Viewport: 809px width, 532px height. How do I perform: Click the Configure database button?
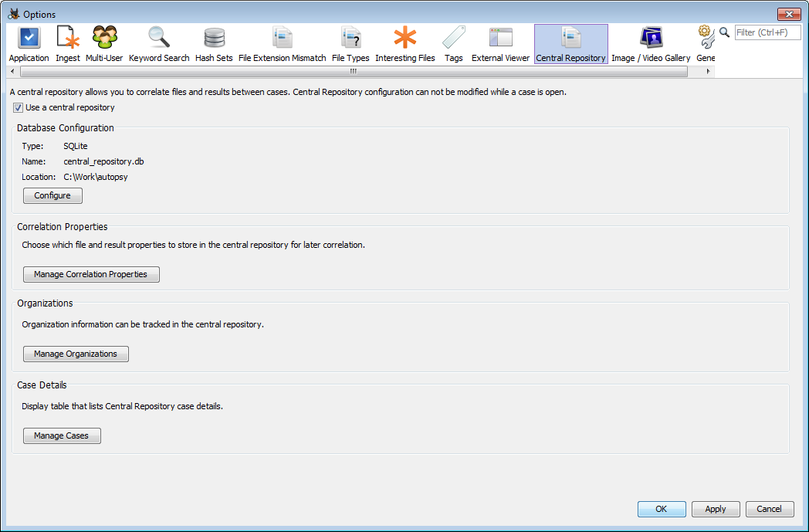coord(52,195)
